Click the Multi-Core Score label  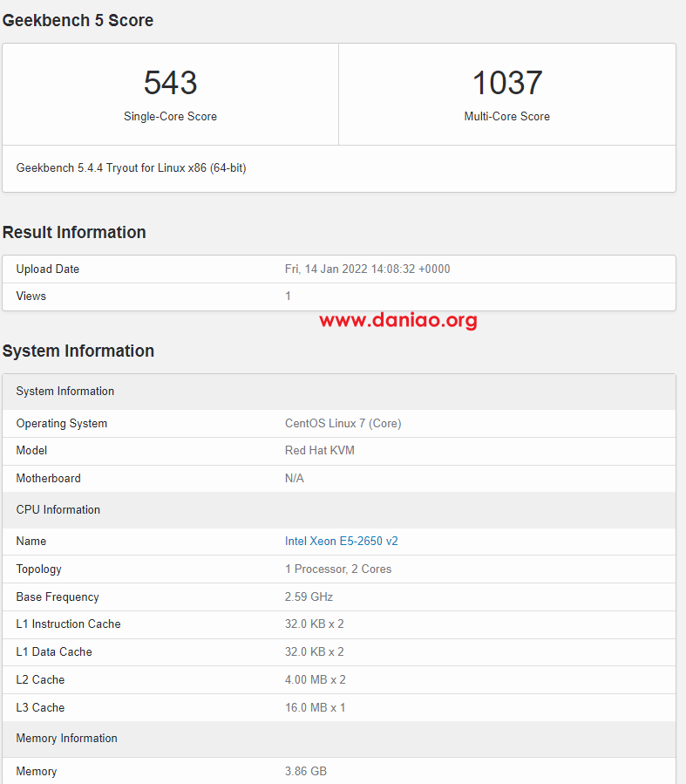(x=507, y=117)
